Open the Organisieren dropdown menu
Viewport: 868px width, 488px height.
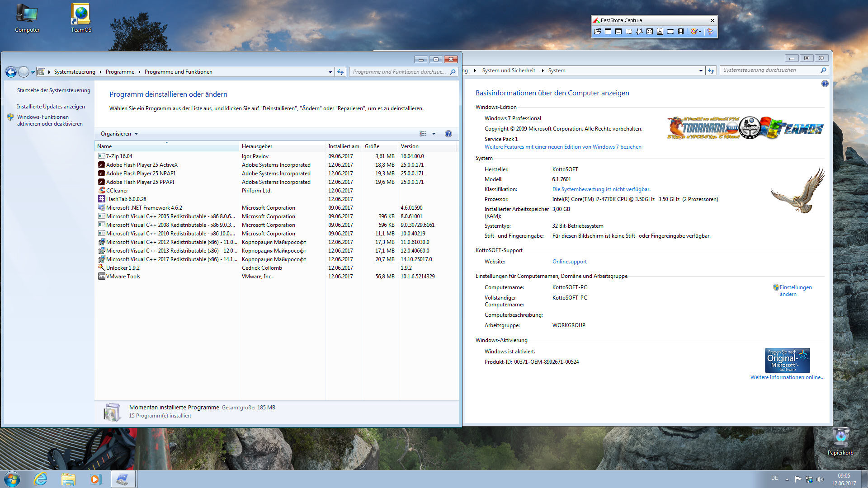pos(119,134)
